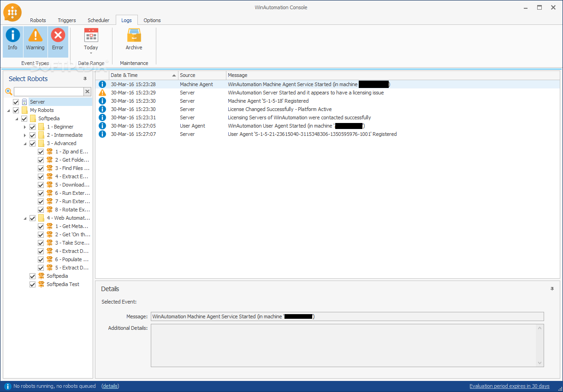Open the Options tab
563x392 pixels.
(x=152, y=20)
